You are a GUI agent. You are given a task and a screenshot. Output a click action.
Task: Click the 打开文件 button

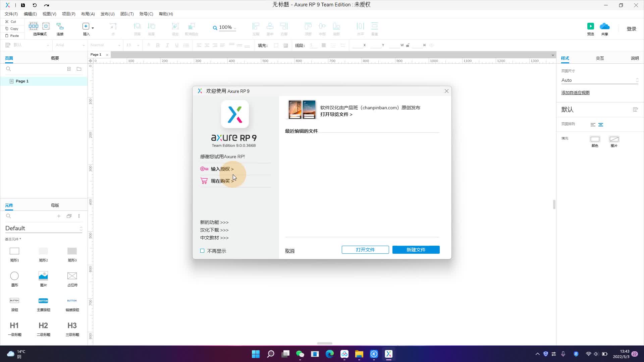(x=365, y=250)
